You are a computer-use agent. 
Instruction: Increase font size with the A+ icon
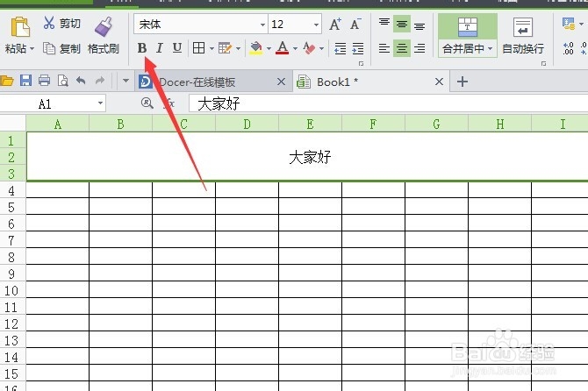335,25
